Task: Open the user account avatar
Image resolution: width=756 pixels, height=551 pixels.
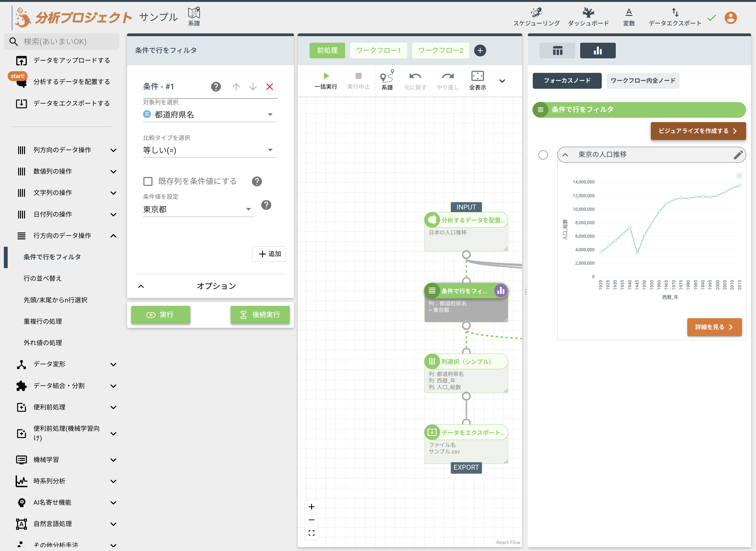Action: tap(730, 18)
